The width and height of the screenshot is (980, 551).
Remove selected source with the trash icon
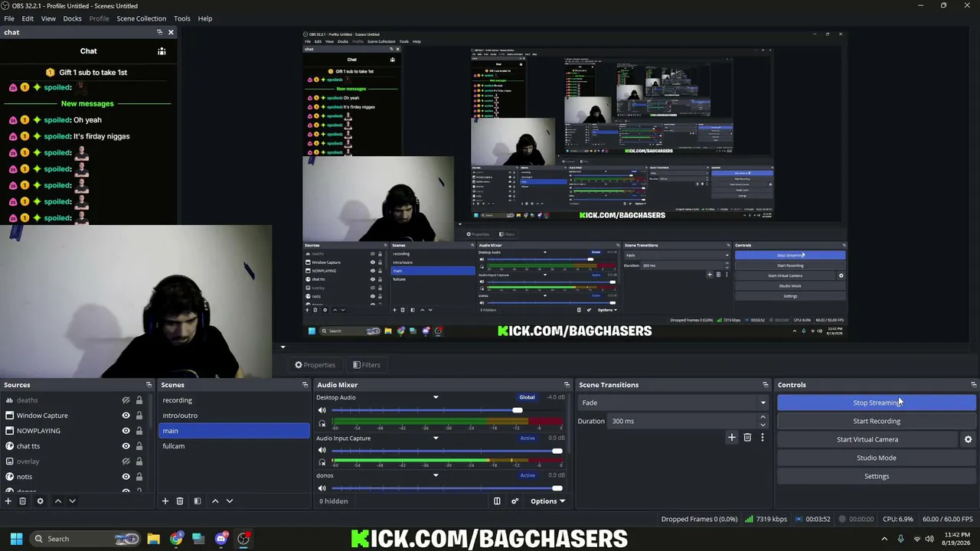tap(23, 501)
